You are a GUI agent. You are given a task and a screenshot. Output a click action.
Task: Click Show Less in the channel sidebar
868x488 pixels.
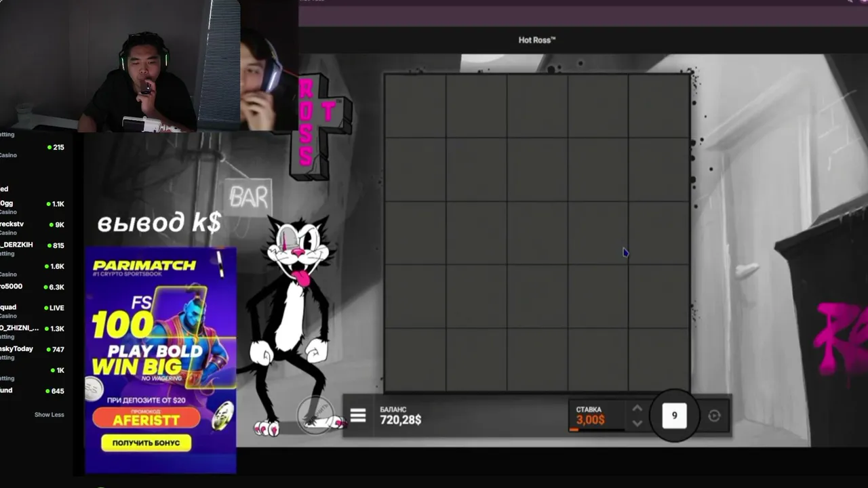pos(50,415)
